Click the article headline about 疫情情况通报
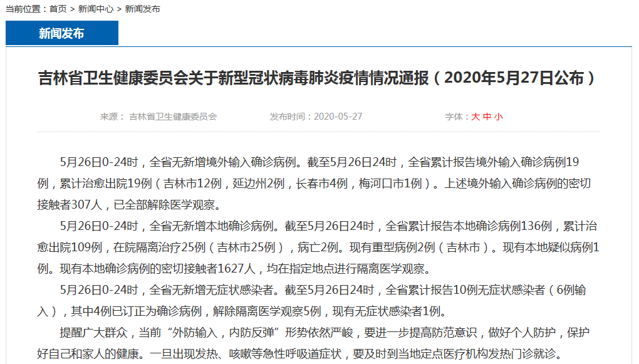639x364 pixels. pyautogui.click(x=319, y=78)
